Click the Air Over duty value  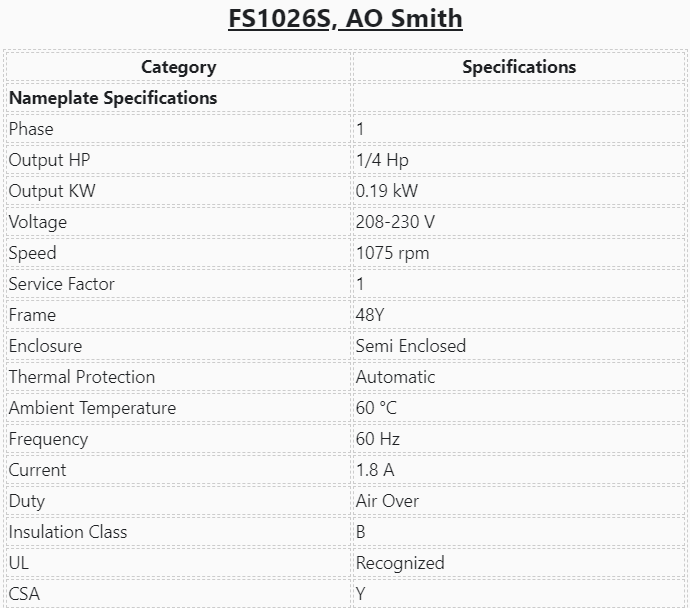point(387,501)
